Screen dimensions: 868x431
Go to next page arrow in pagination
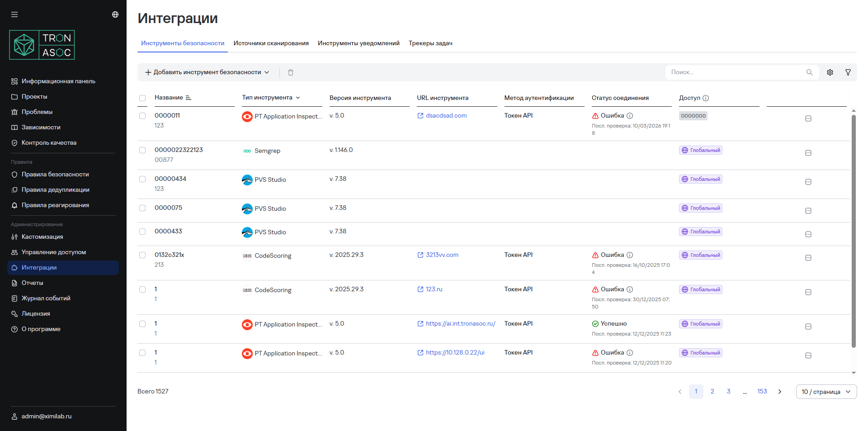click(x=779, y=392)
